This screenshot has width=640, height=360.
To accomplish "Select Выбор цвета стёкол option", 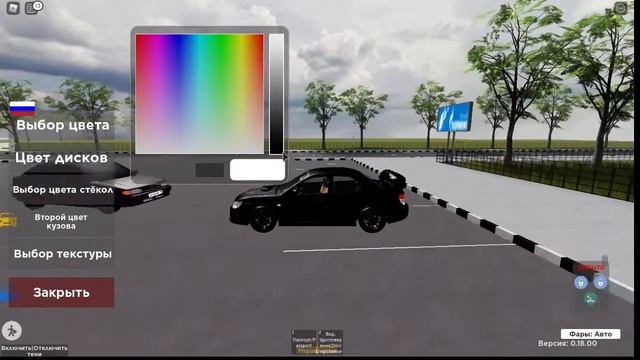I will (x=62, y=190).
